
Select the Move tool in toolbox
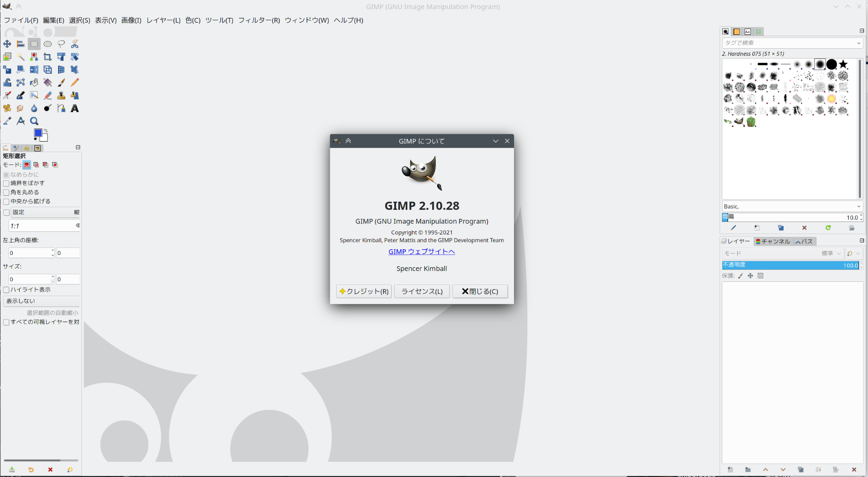pyautogui.click(x=7, y=44)
